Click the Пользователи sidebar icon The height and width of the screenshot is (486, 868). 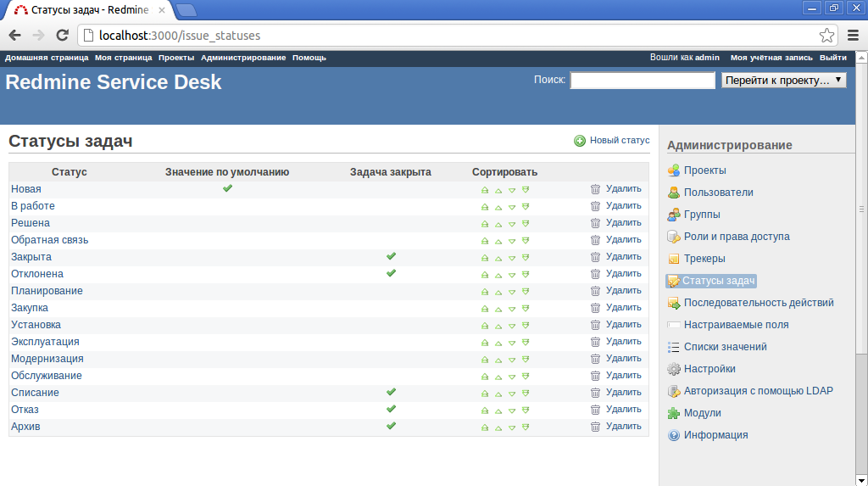(x=674, y=193)
